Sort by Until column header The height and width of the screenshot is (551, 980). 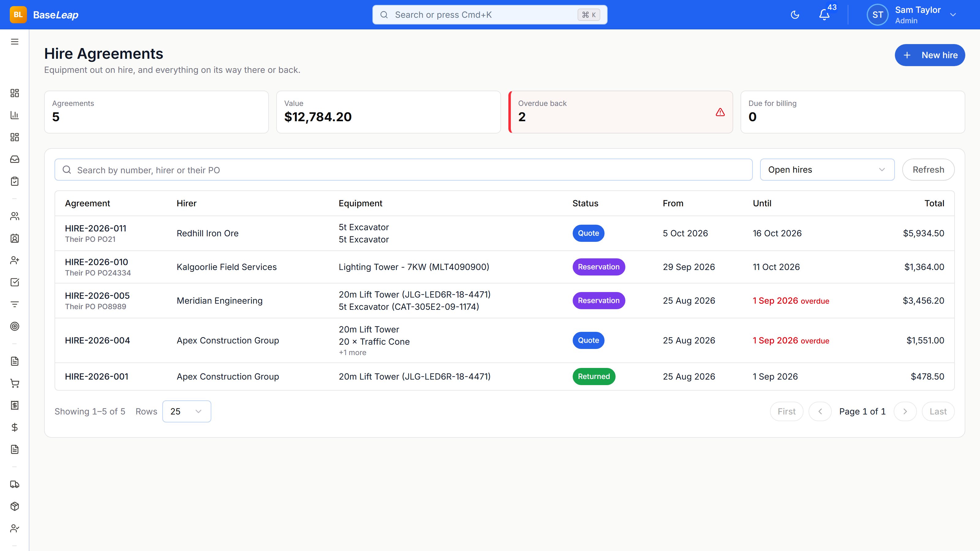pyautogui.click(x=762, y=204)
